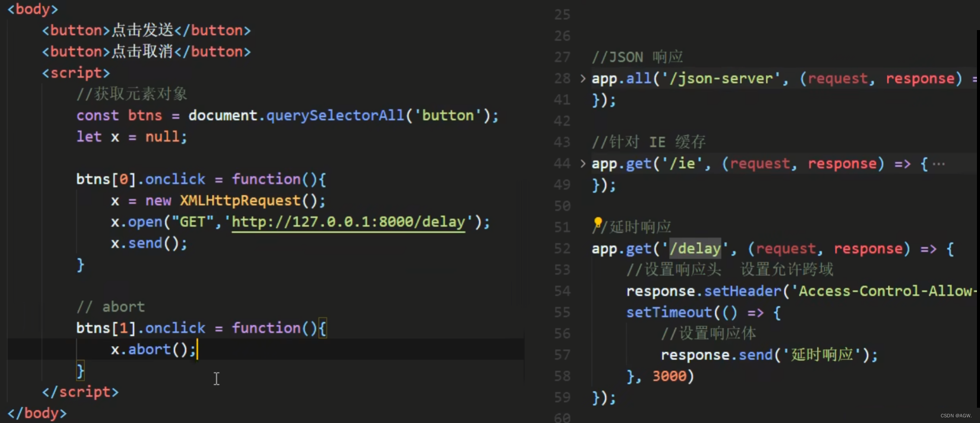Click the //设置响应体 comment on line 56
Image resolution: width=980 pixels, height=423 pixels.
(x=709, y=334)
